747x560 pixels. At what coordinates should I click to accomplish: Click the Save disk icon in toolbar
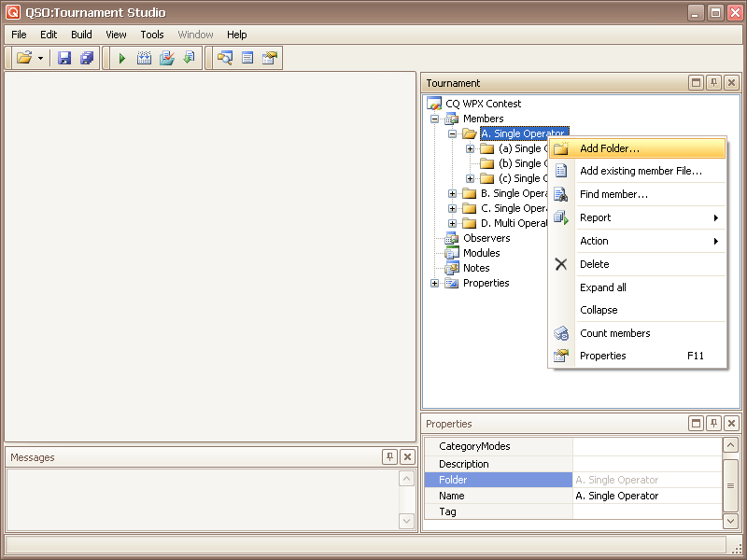click(64, 58)
